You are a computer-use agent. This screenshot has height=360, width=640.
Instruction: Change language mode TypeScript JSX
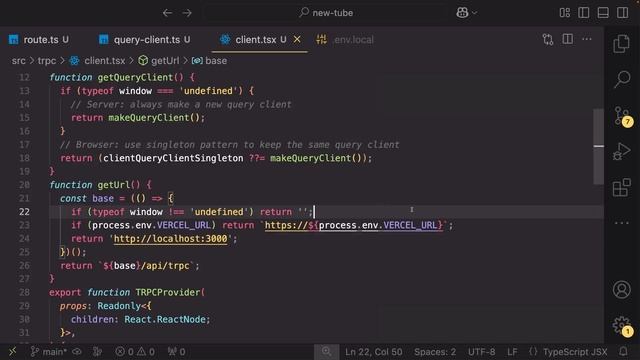(x=568, y=351)
